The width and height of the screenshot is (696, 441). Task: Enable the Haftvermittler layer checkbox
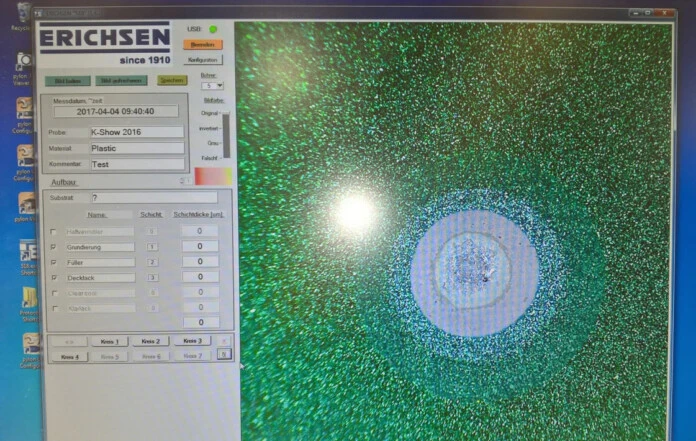tap(53, 232)
